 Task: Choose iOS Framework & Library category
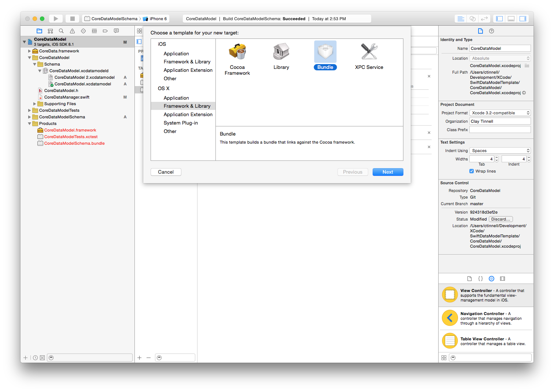click(187, 62)
